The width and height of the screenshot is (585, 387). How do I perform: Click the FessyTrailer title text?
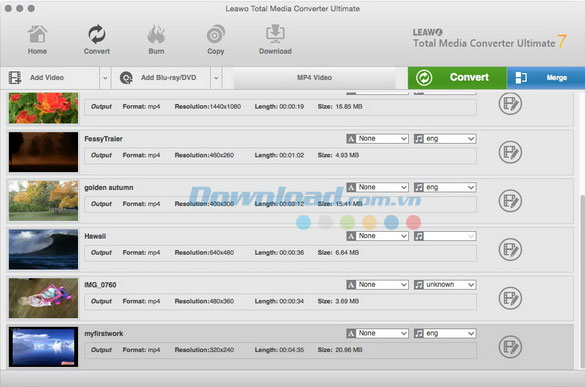(x=103, y=139)
